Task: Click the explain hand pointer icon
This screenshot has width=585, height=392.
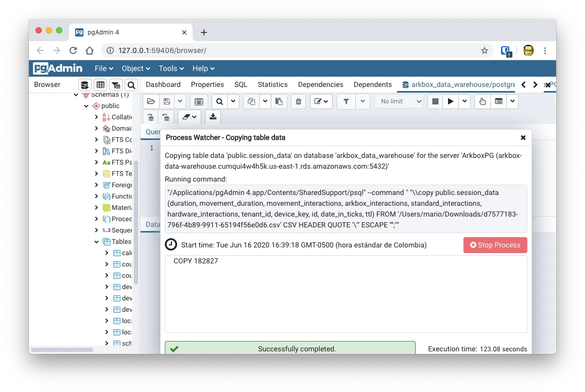Action: pyautogui.click(x=483, y=101)
